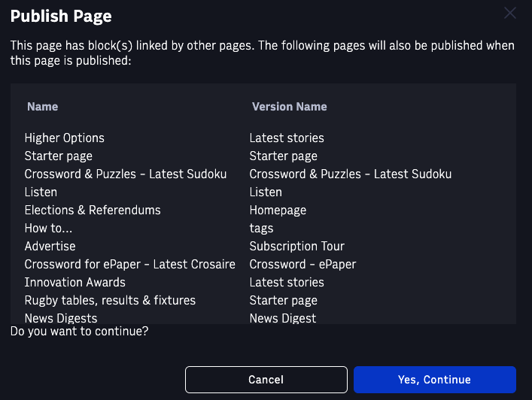Select Crossword & Puzzles - Latest Sudoku name
The image size is (532, 400).
(126, 174)
